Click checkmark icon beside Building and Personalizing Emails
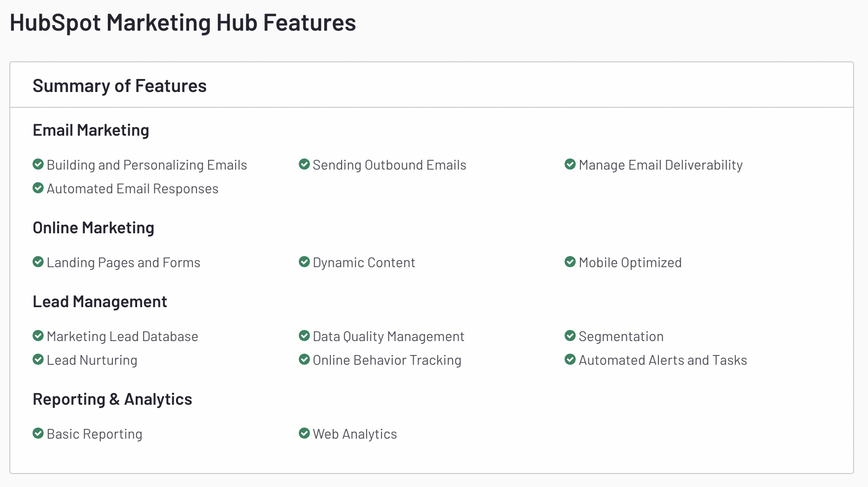Viewport: 868px width, 487px height. pos(38,164)
